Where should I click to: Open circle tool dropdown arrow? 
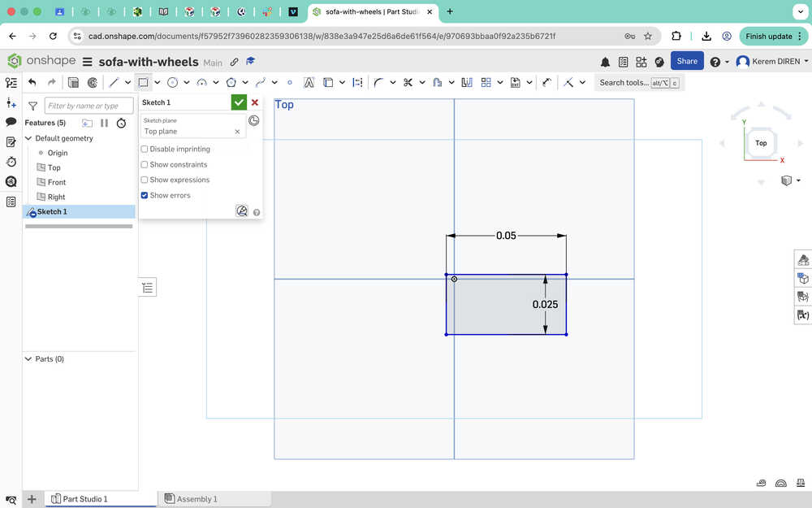click(x=187, y=82)
